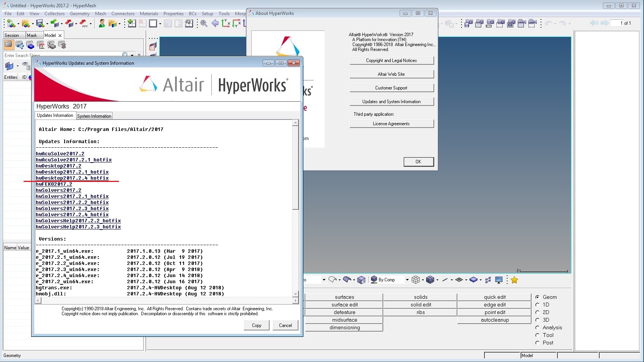Image resolution: width=644 pixels, height=362 pixels.
Task: Click Cancel in the updates dialog
Action: 286,325
